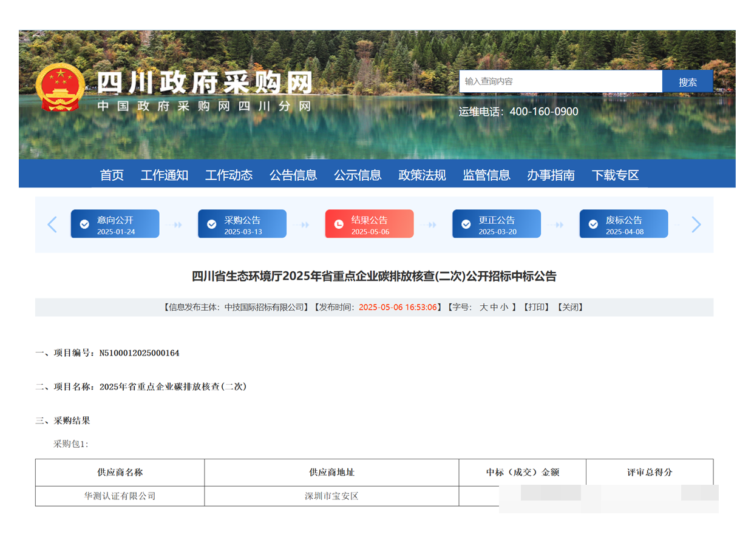
Task: Open the 废标公告 2025-04-08 step
Action: click(x=623, y=224)
